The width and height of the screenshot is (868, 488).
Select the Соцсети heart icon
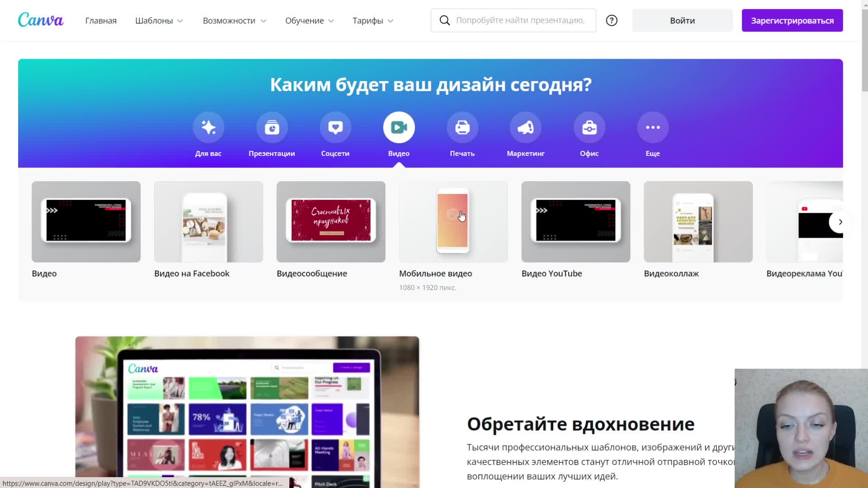coord(335,127)
